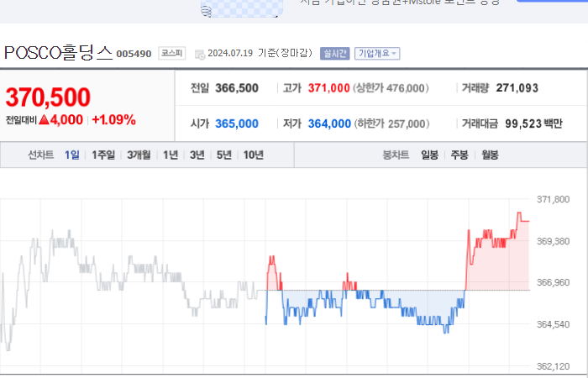
Task: Click the +1.09% change rate
Action: pyautogui.click(x=113, y=119)
